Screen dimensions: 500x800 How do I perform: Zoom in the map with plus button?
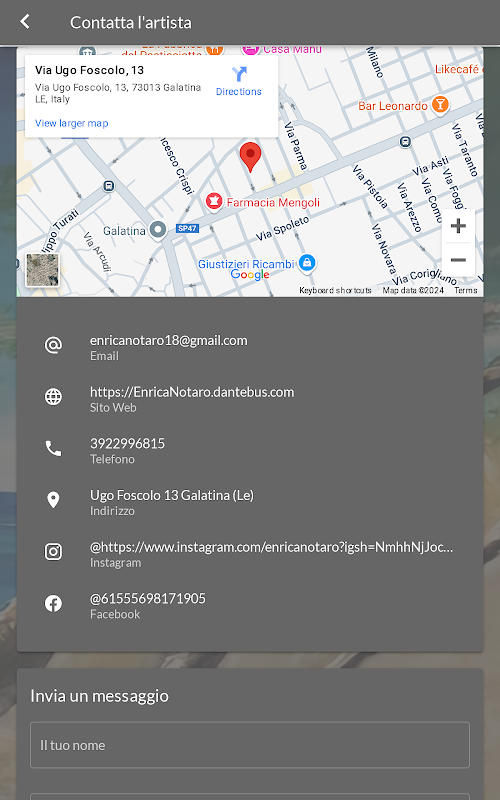tap(458, 226)
